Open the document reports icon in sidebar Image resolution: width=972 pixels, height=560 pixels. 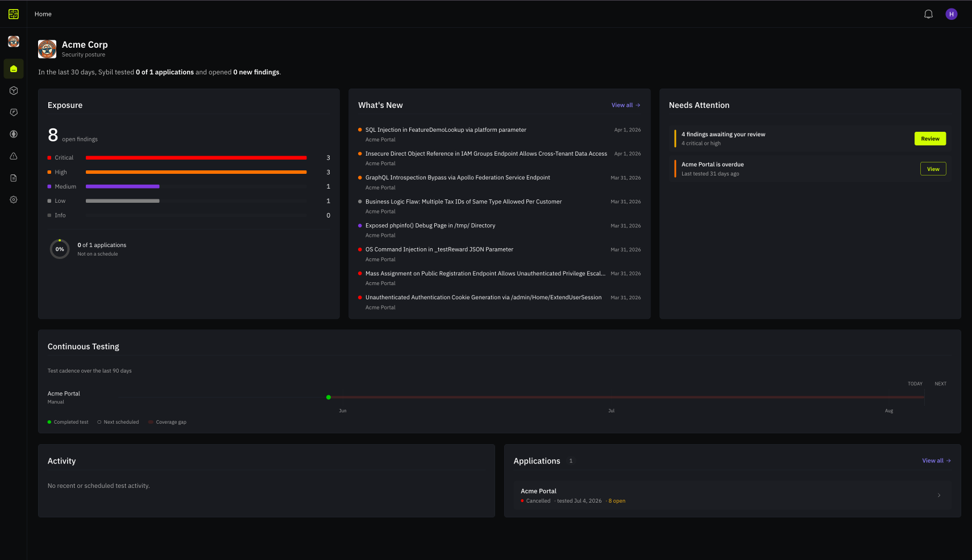(x=14, y=178)
